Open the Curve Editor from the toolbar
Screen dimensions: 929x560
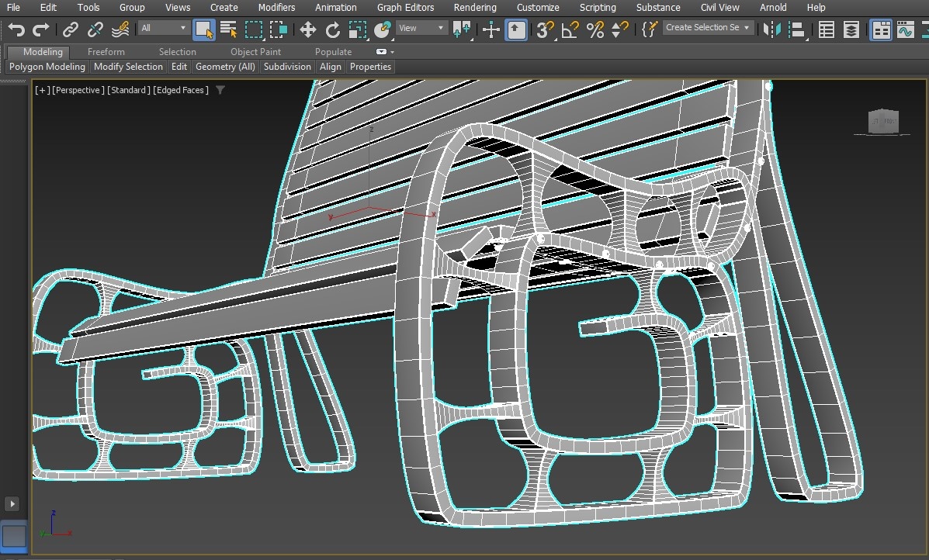coord(905,30)
